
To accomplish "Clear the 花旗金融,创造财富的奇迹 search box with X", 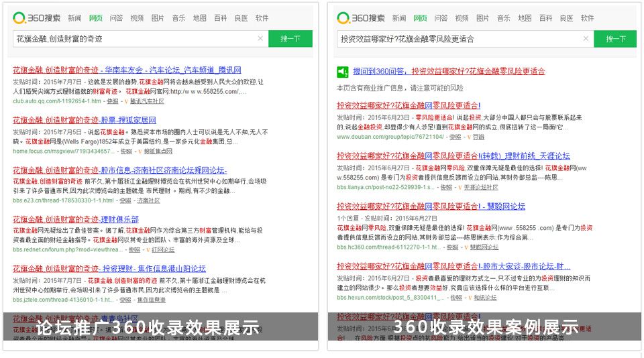I will (x=260, y=39).
